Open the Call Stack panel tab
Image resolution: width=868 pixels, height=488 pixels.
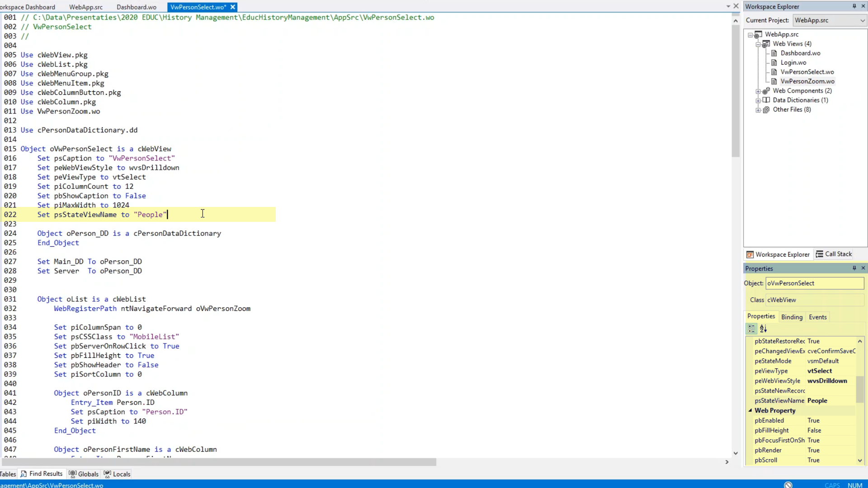834,254
